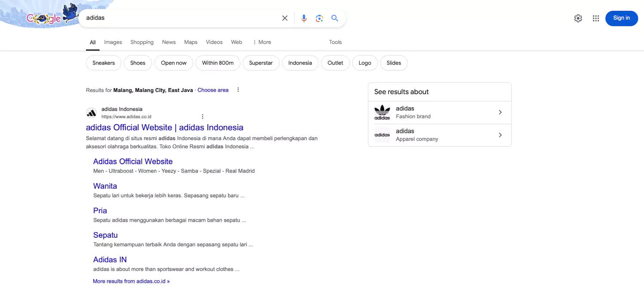Image resolution: width=644 pixels, height=294 pixels.
Task: Apply the Outlet filter chip
Action: [x=335, y=63]
